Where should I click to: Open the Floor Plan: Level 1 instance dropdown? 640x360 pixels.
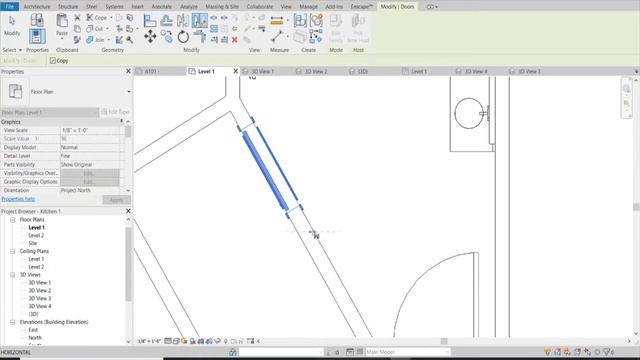pyautogui.click(x=50, y=112)
